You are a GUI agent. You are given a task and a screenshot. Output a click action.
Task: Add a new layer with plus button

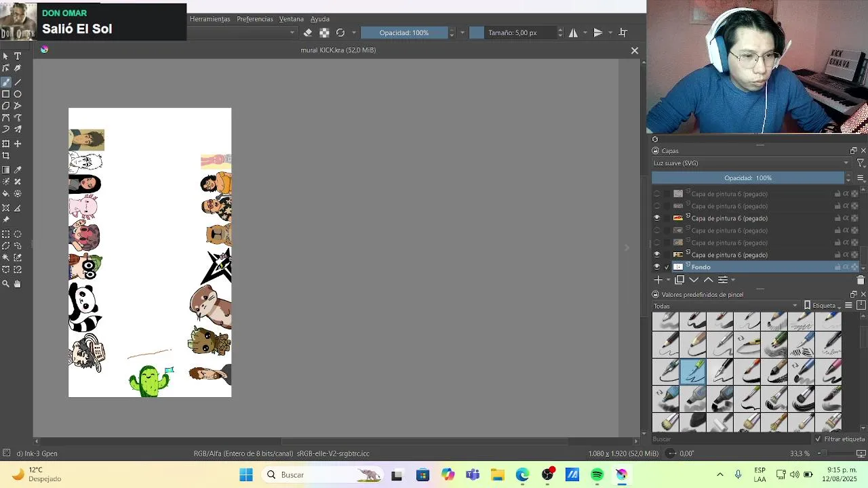(658, 280)
